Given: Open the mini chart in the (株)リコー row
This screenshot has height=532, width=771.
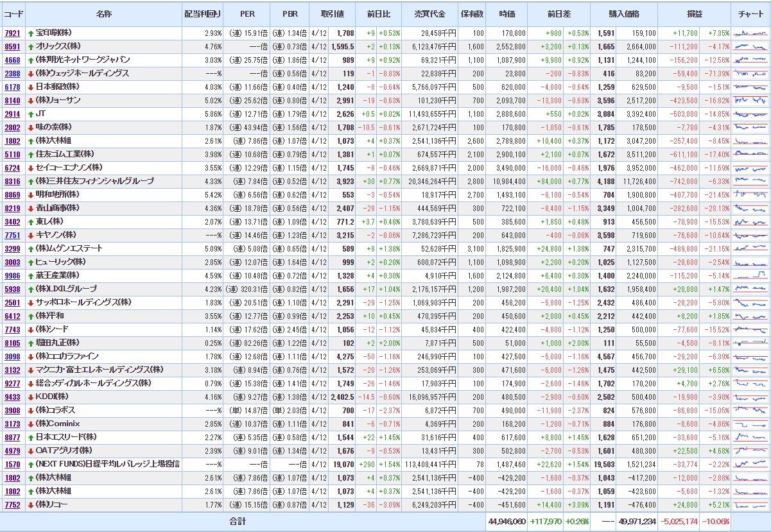Looking at the screenshot, I should 750,504.
